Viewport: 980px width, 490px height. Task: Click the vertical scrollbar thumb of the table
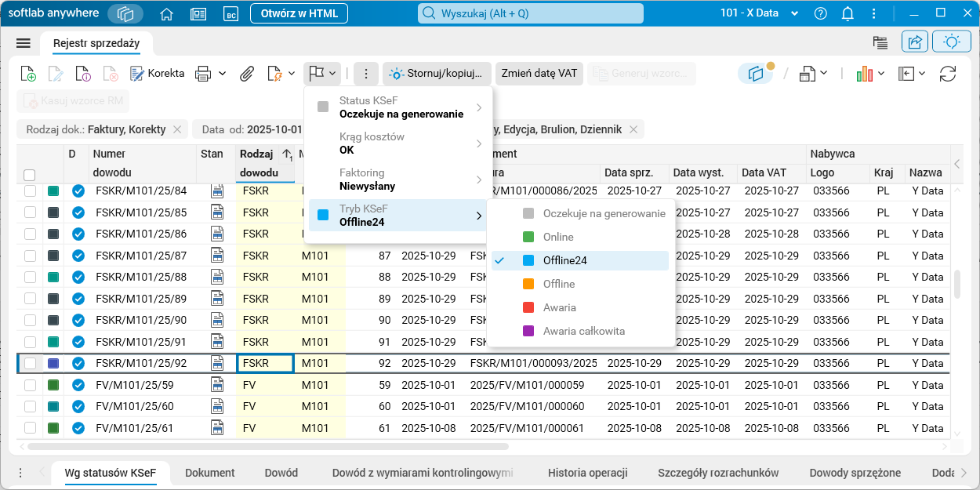(x=956, y=284)
